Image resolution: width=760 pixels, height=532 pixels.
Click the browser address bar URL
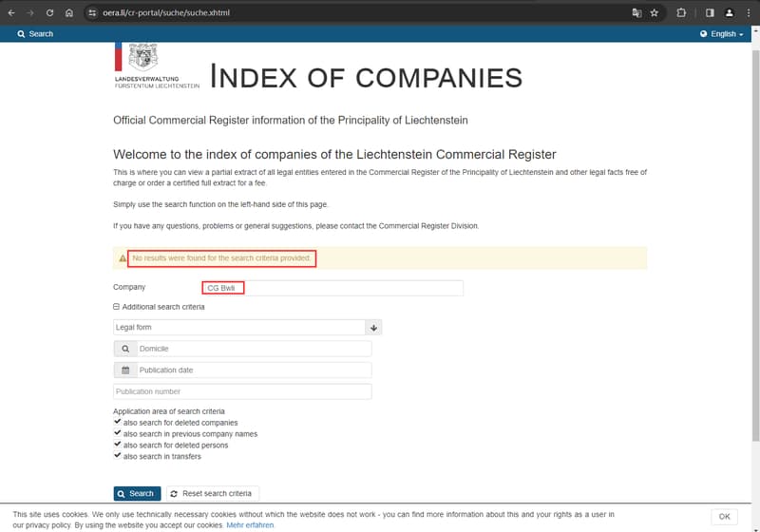[166, 13]
